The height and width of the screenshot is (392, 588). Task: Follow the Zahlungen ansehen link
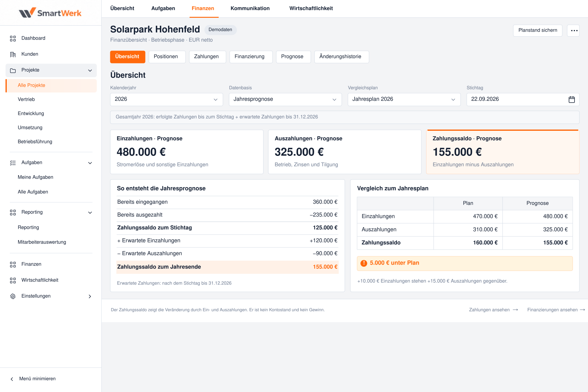[489, 310]
